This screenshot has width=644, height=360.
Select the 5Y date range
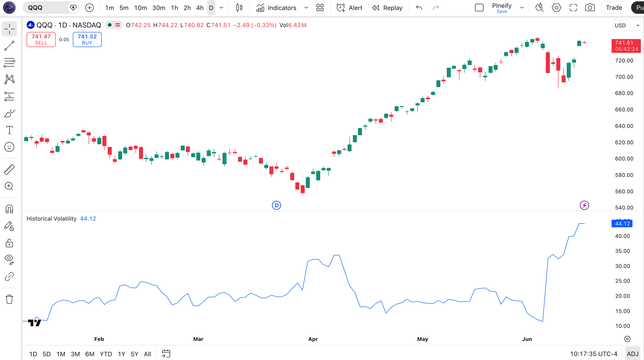click(x=135, y=354)
